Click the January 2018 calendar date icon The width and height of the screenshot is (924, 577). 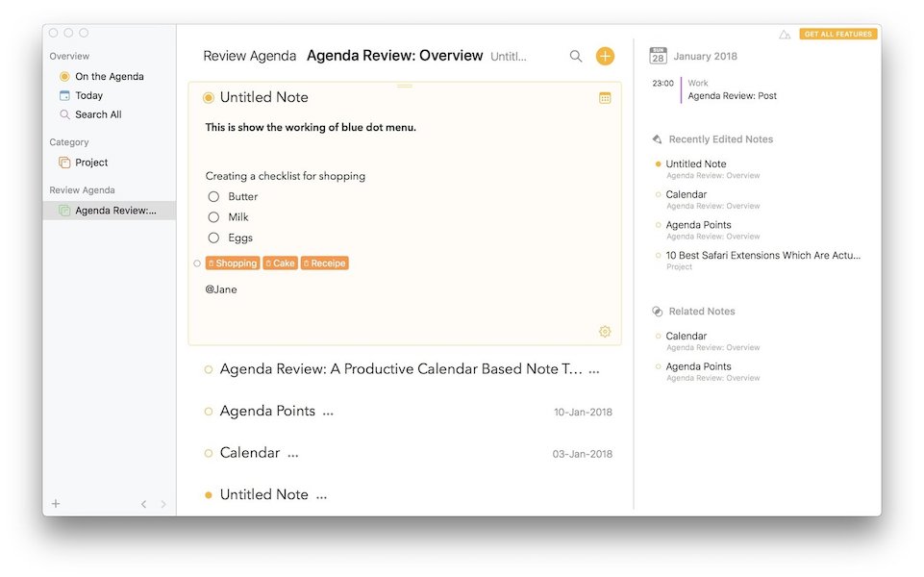pyautogui.click(x=658, y=56)
